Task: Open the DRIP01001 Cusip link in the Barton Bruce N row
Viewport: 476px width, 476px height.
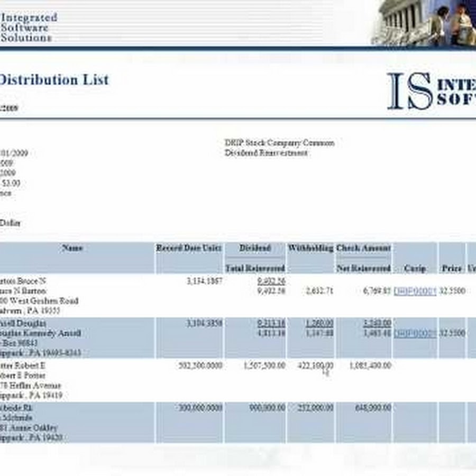Action: pos(415,291)
